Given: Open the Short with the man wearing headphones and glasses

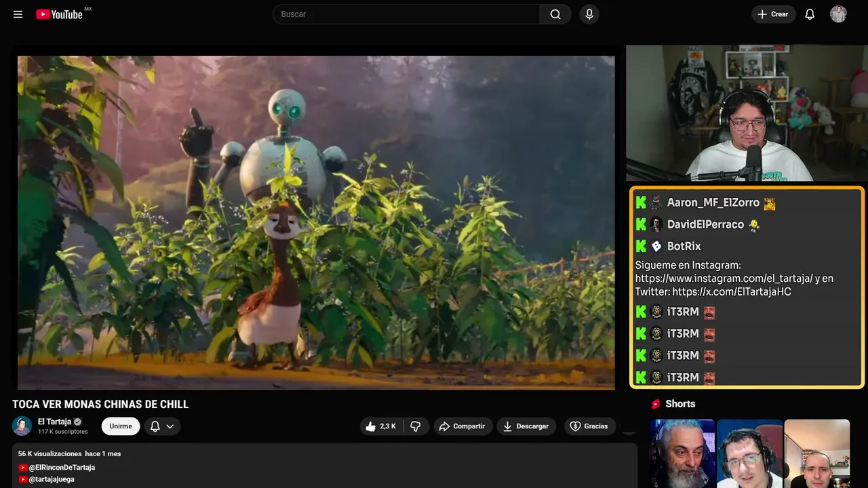Looking at the screenshot, I should pyautogui.click(x=749, y=453).
